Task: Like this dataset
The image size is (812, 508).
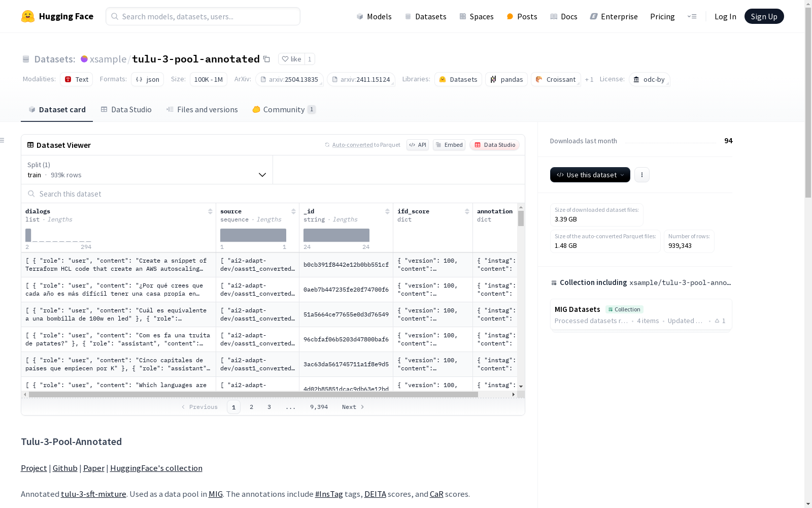Action: click(x=291, y=59)
